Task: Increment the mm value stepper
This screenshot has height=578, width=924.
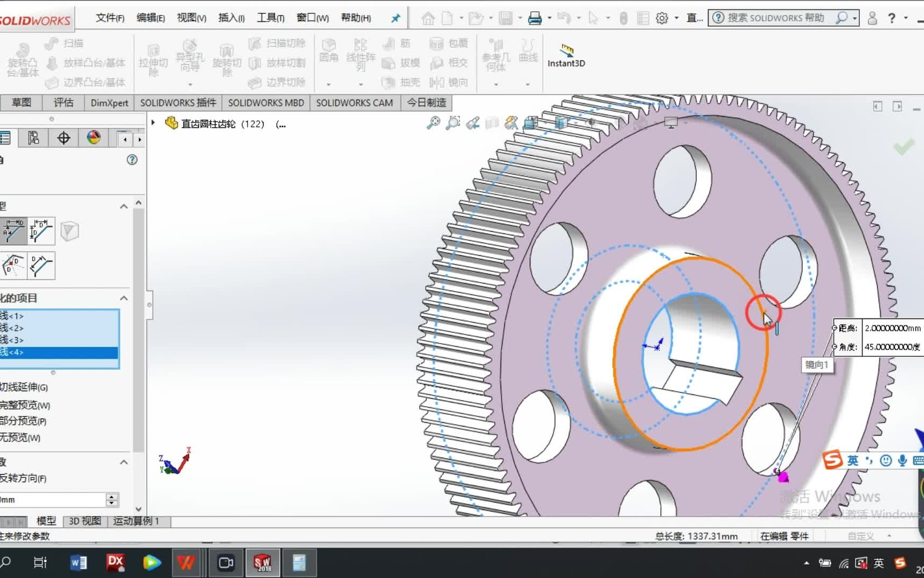Action: [111, 497]
